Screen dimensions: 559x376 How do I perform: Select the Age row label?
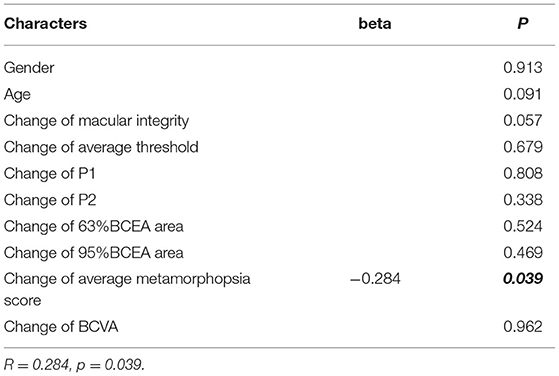click(x=17, y=94)
